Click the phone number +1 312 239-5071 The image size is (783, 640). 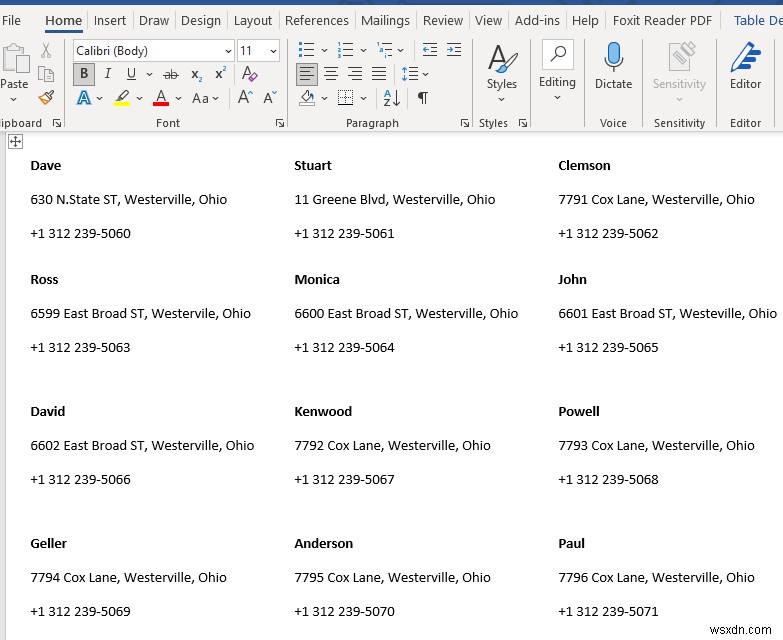pyautogui.click(x=608, y=612)
